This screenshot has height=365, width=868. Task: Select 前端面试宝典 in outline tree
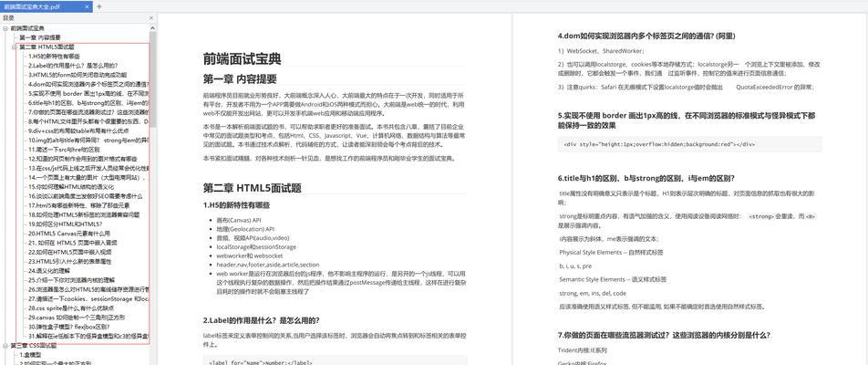point(27,28)
